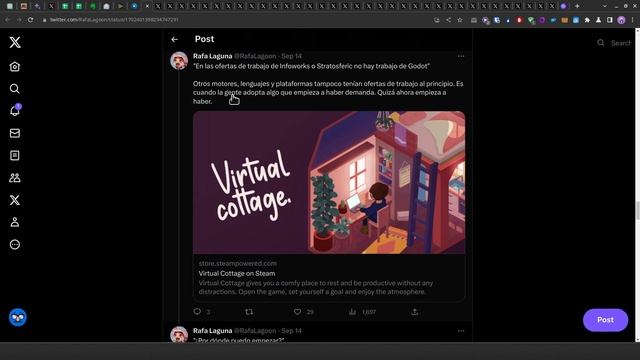Open the 'Virtual Cottage on Steam' link title
This screenshot has width=640, height=360.
click(x=237, y=273)
